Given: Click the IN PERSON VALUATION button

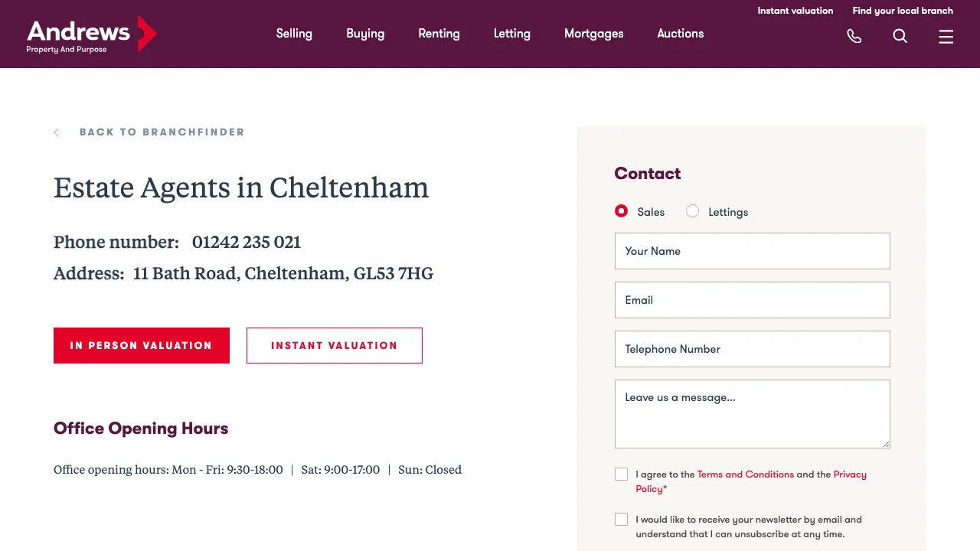Looking at the screenshot, I should (x=141, y=345).
